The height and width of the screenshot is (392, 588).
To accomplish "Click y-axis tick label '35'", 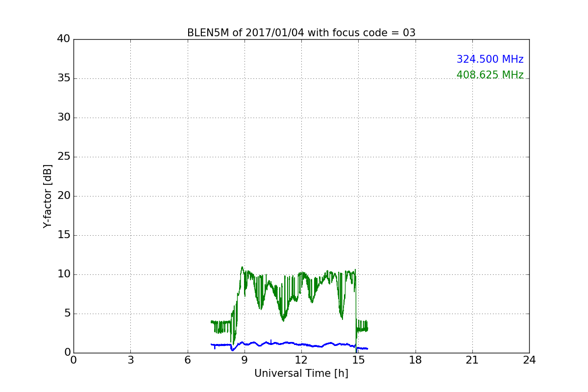I will 64,78.
